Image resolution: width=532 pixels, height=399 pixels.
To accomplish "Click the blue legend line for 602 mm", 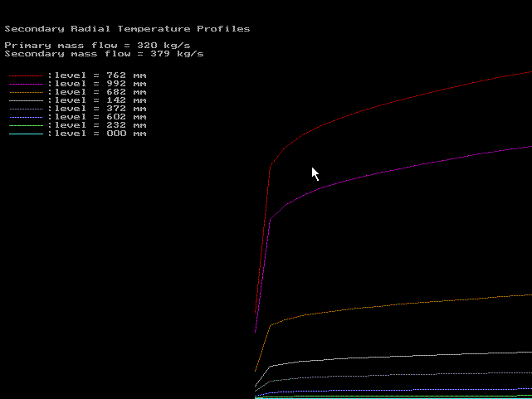I will [26, 117].
